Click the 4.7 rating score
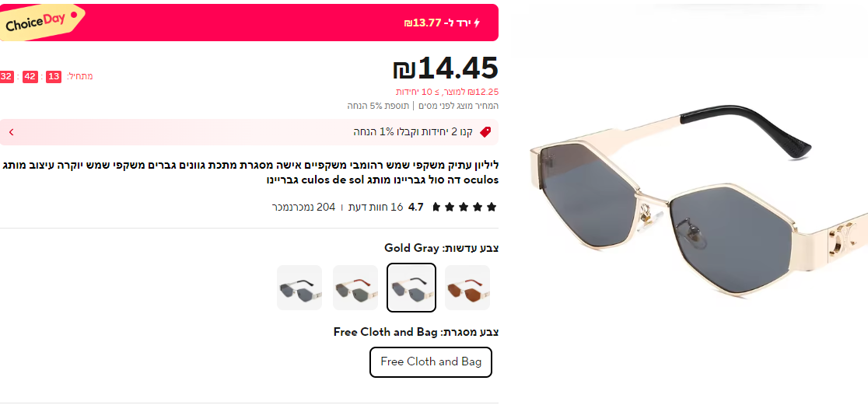Image resolution: width=868 pixels, height=405 pixels. tap(416, 207)
